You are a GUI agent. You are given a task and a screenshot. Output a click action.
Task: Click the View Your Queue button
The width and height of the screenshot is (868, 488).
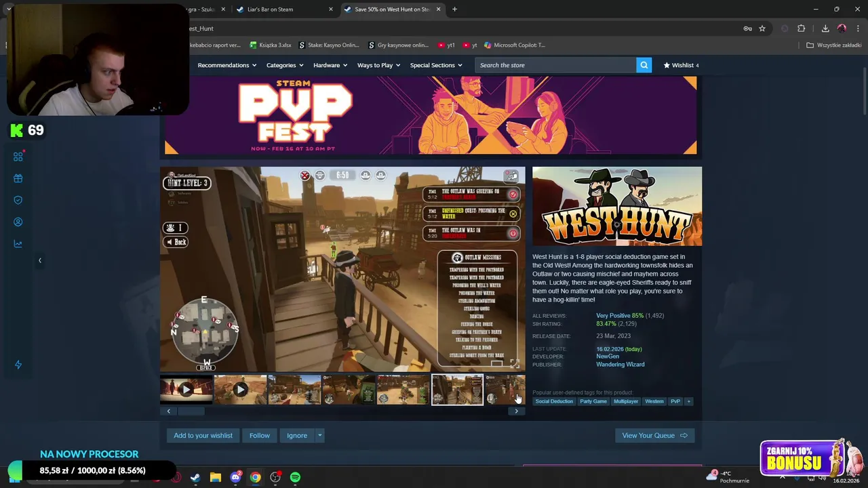click(x=654, y=436)
